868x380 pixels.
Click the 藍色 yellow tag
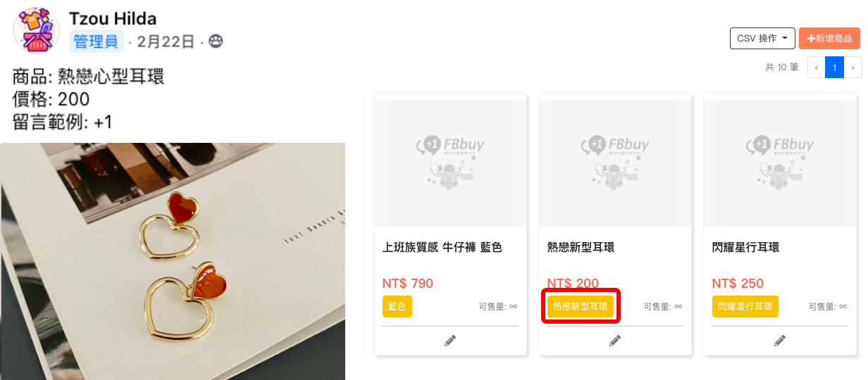point(397,307)
